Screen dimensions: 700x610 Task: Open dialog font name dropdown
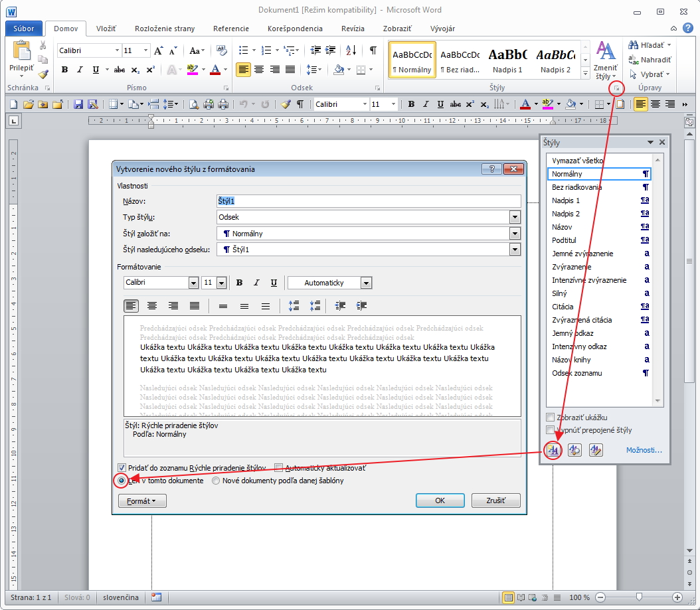(193, 283)
